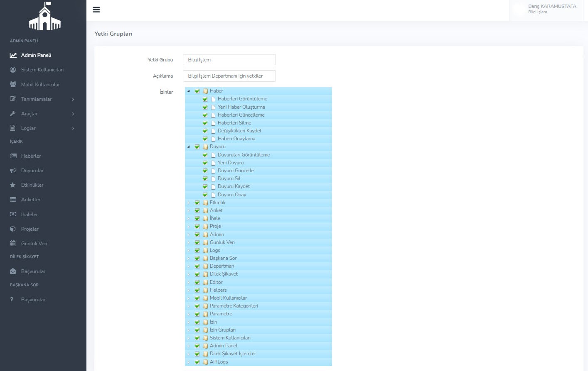Click the APILogs folder icon
The width and height of the screenshot is (588, 371).
click(205, 362)
